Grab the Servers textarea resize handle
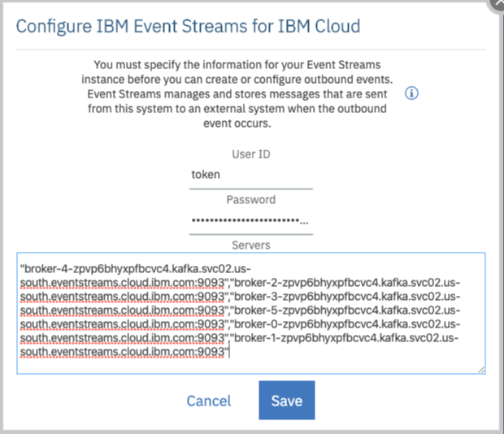Screen dimensions: 504x434 click(x=481, y=370)
